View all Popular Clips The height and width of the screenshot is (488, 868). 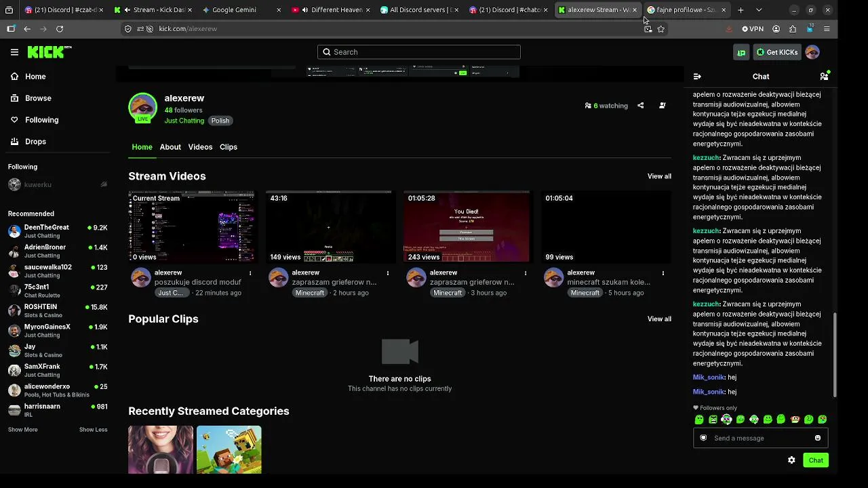[659, 319]
